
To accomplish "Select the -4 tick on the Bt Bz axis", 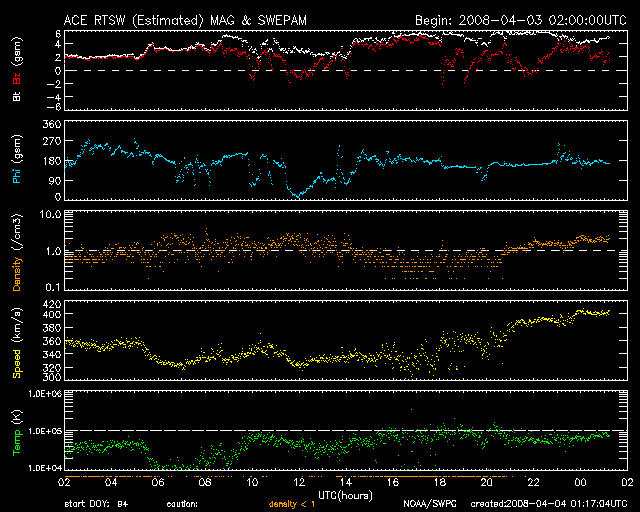I will (55, 97).
